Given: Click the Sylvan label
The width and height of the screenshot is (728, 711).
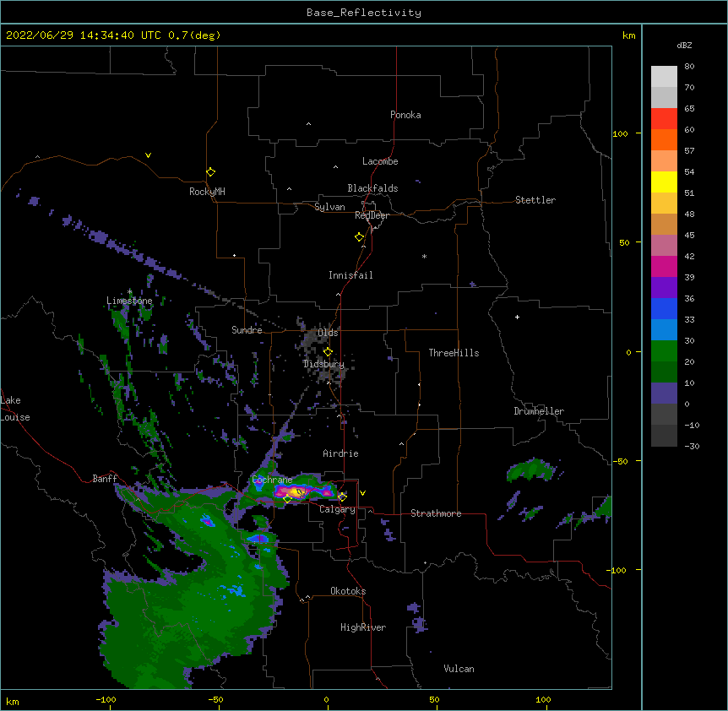Looking at the screenshot, I should [329, 207].
